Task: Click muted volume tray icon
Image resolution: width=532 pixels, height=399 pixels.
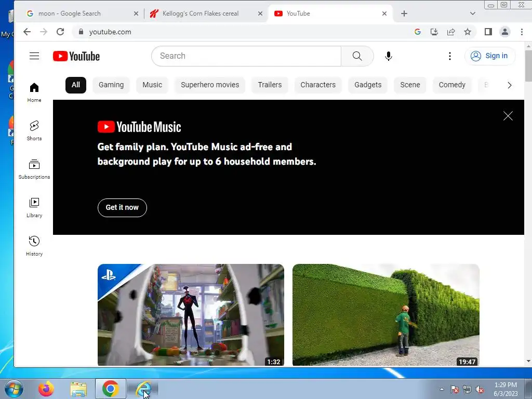Action: click(480, 389)
